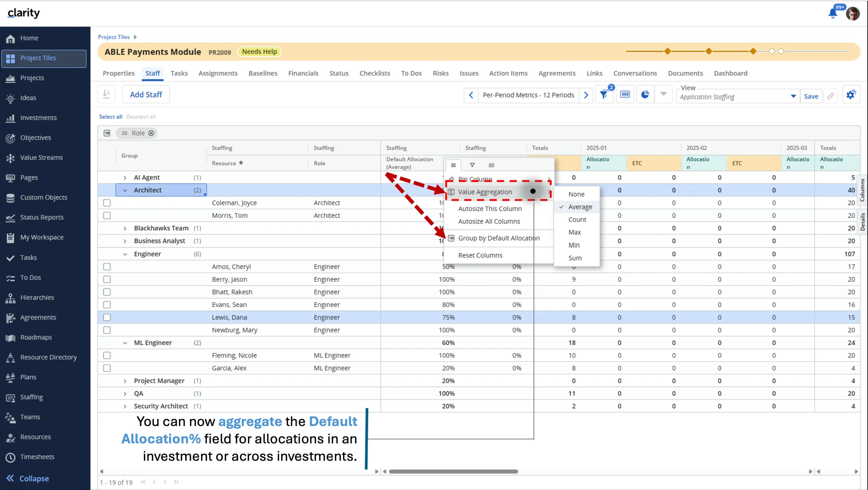
Task: Check the Berry, Jason row checkbox
Action: click(107, 280)
